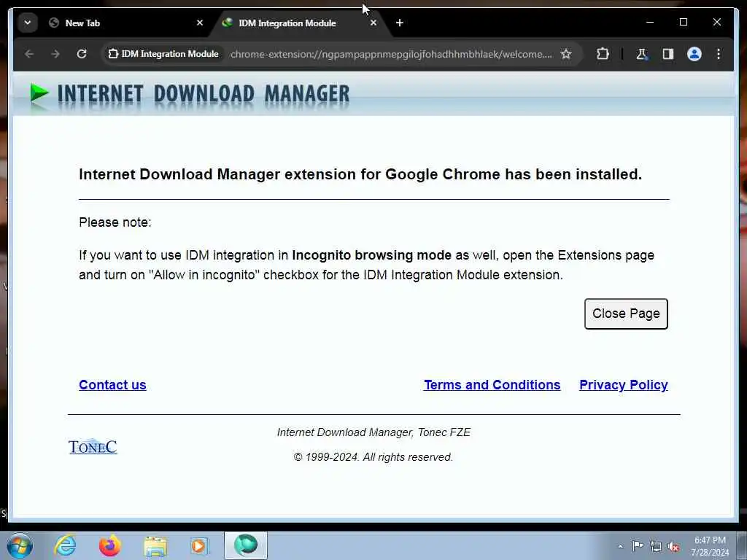Click the Tonec logo in the footer
Viewport: 747px width, 560px height.
point(93,447)
